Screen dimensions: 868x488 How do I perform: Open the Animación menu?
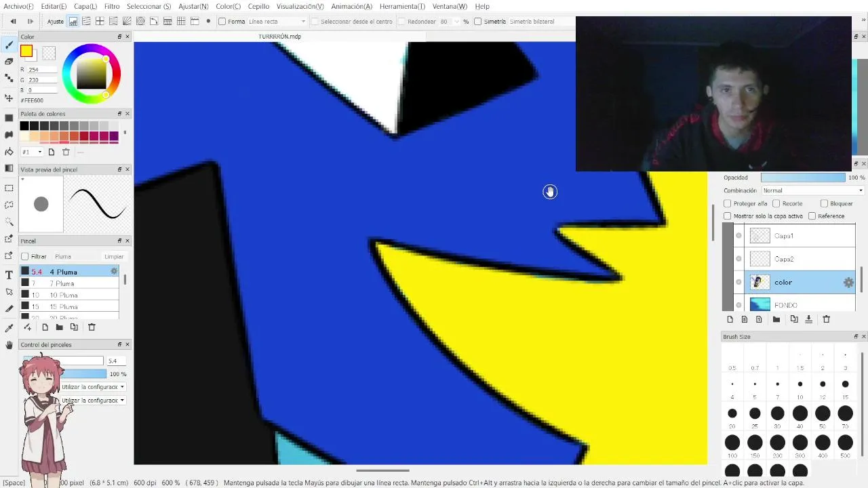coord(351,6)
